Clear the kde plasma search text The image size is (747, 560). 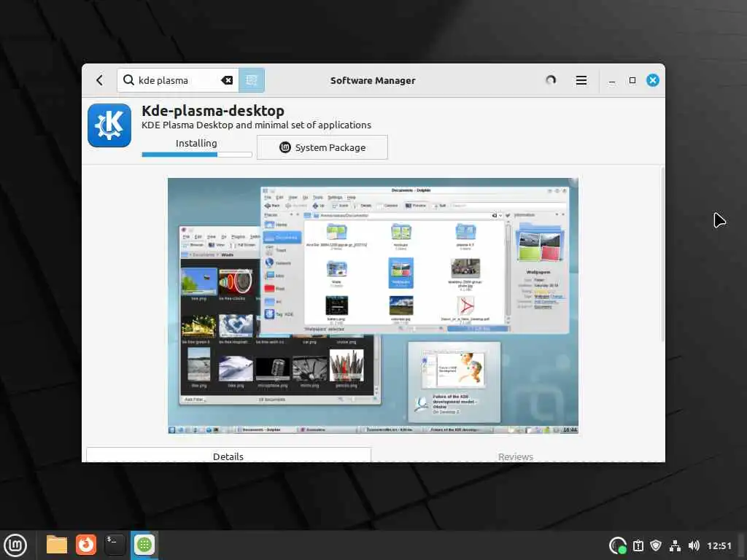coord(227,80)
